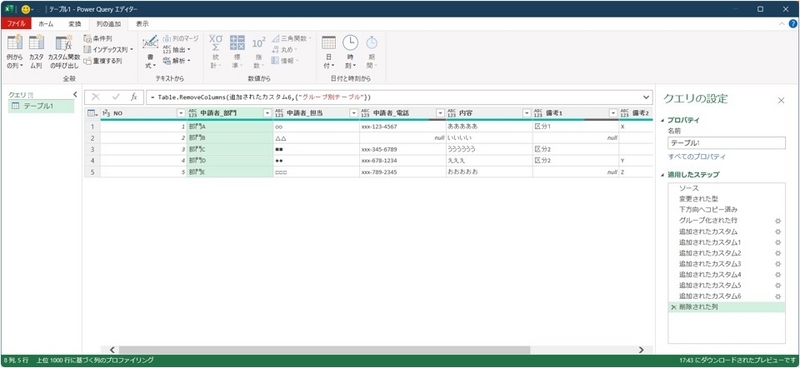Select the ソース applied step
Viewport: 800px width, 368px height.
[727, 188]
